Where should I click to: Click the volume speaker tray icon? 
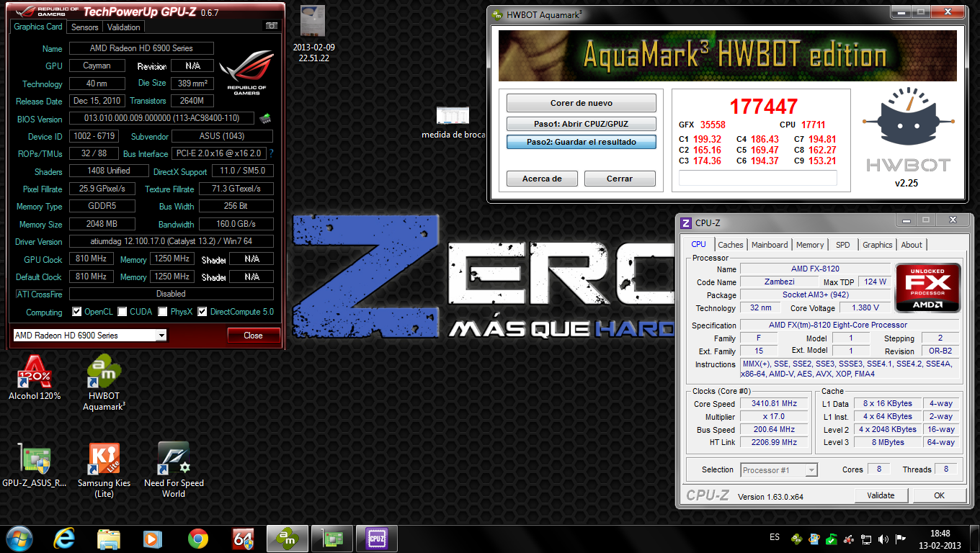(883, 538)
